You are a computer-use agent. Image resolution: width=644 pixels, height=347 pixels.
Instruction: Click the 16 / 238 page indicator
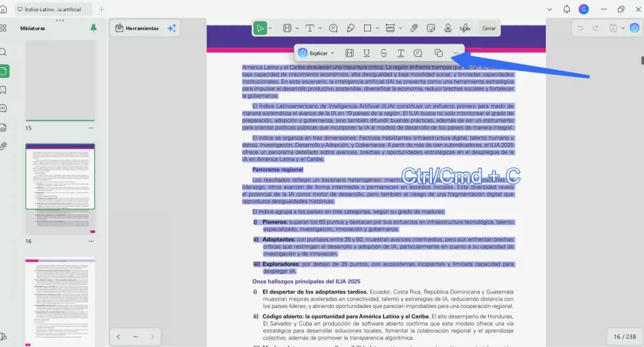(x=625, y=337)
